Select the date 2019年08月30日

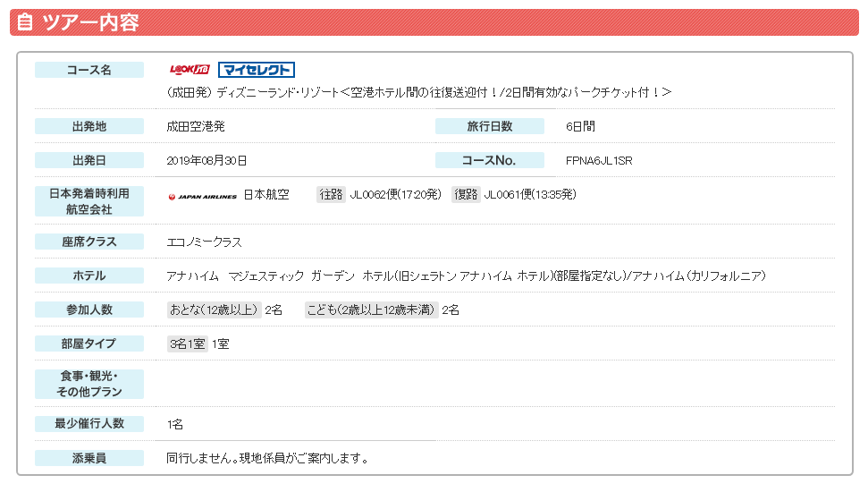pos(206,161)
